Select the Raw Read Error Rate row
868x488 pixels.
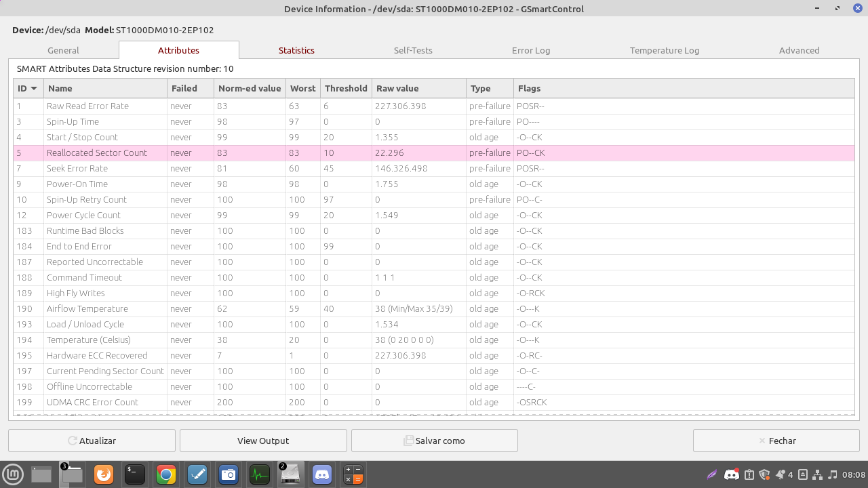434,106
